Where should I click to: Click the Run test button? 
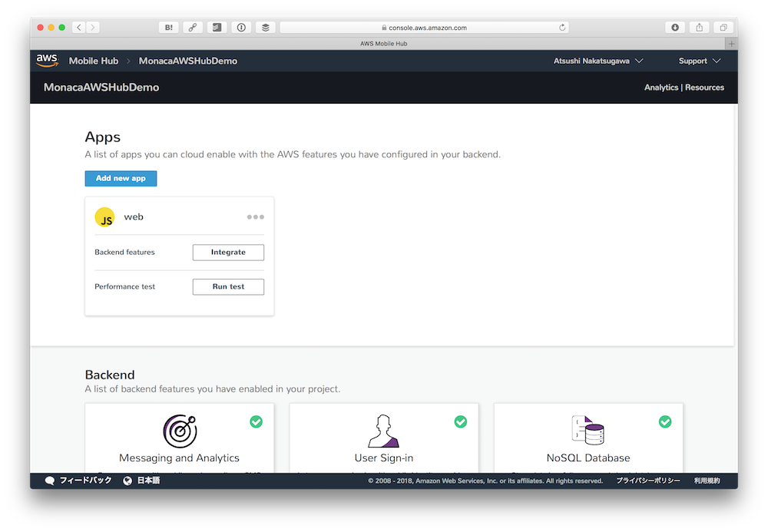tap(228, 286)
